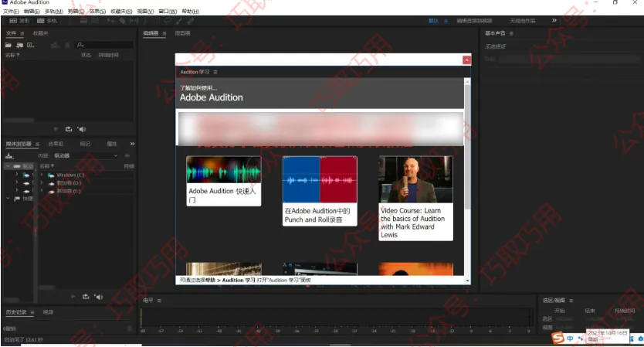Open the 编辑器 panel menu icon
This screenshot has height=347, width=644.
[164, 33]
